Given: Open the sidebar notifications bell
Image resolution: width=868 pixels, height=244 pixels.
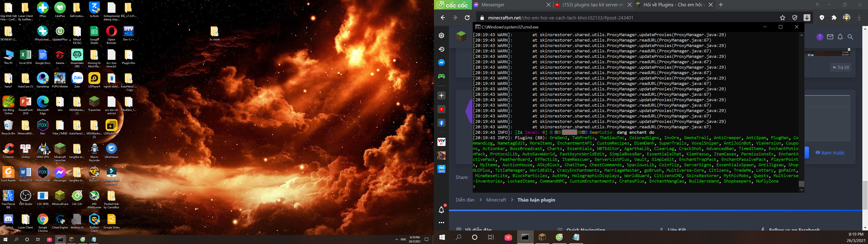Looking at the screenshot, I should coord(441,210).
